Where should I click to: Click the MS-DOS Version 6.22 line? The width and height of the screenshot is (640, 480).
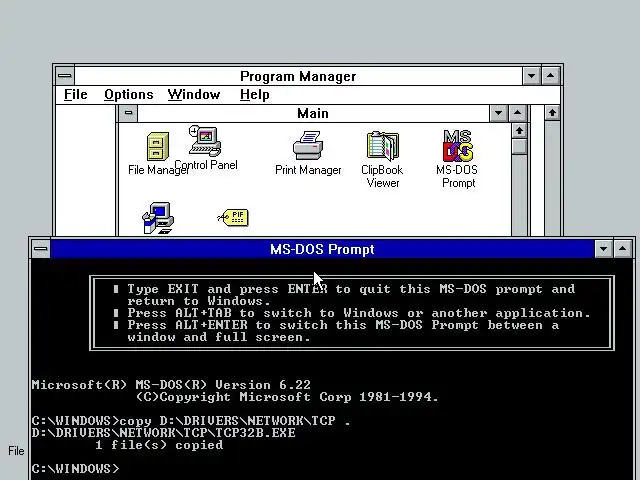point(171,385)
